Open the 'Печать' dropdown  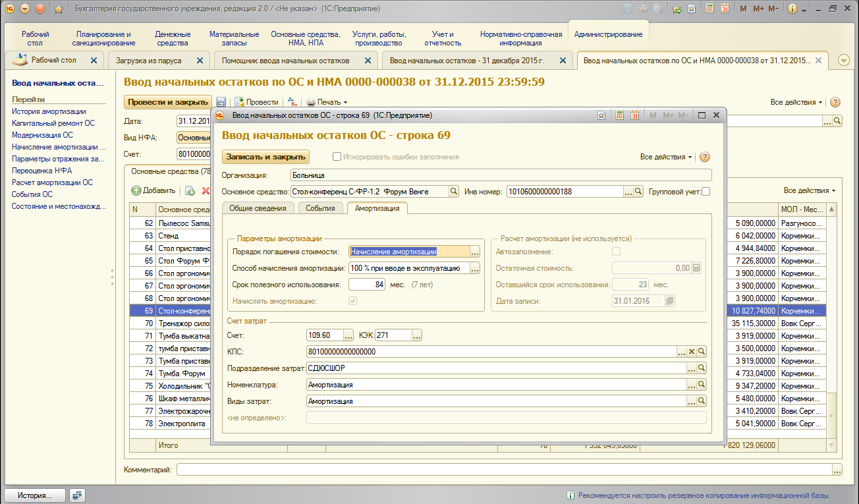tap(327, 102)
